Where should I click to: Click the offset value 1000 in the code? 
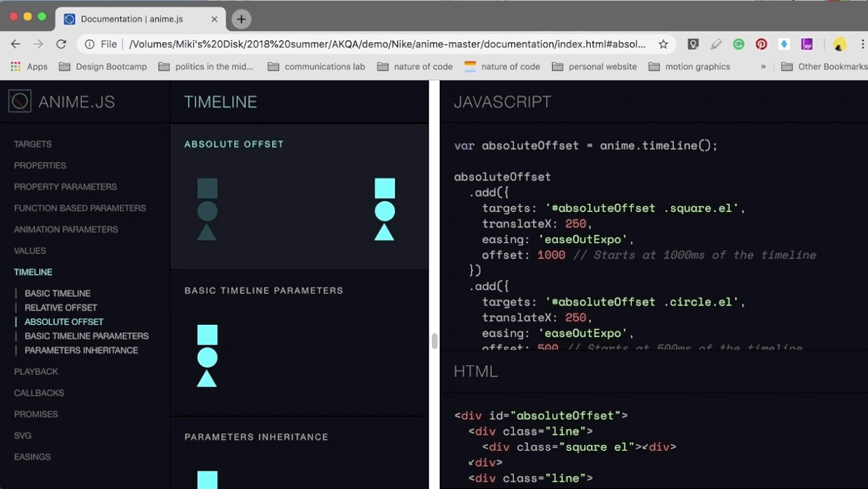click(551, 255)
